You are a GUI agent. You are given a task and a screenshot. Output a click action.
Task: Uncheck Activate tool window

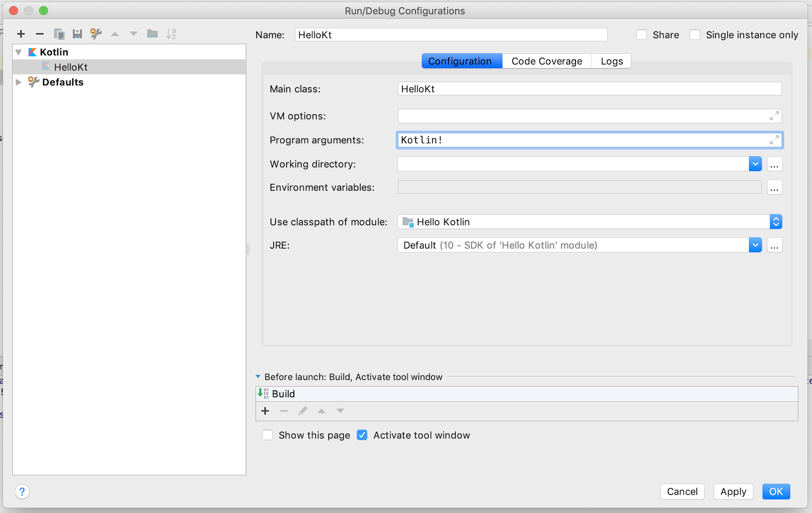(362, 435)
